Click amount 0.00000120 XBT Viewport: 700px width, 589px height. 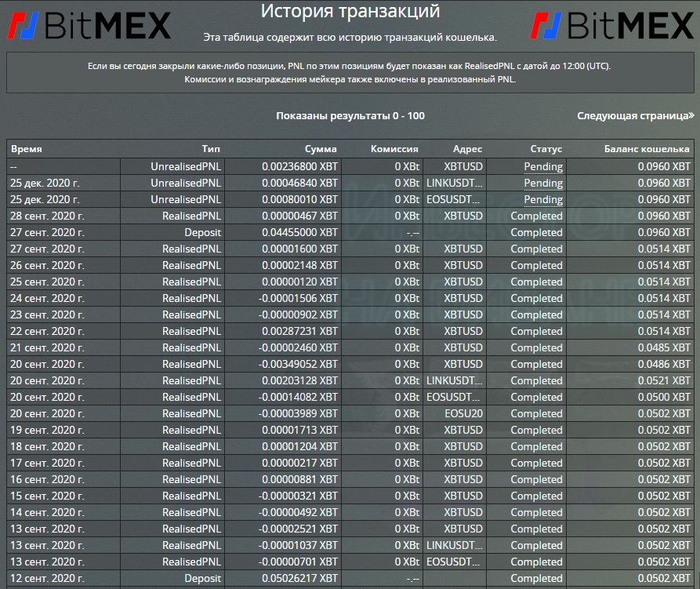(299, 282)
